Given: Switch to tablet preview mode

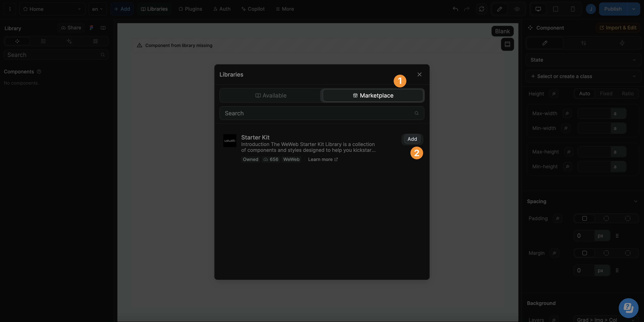Looking at the screenshot, I should click(556, 9).
